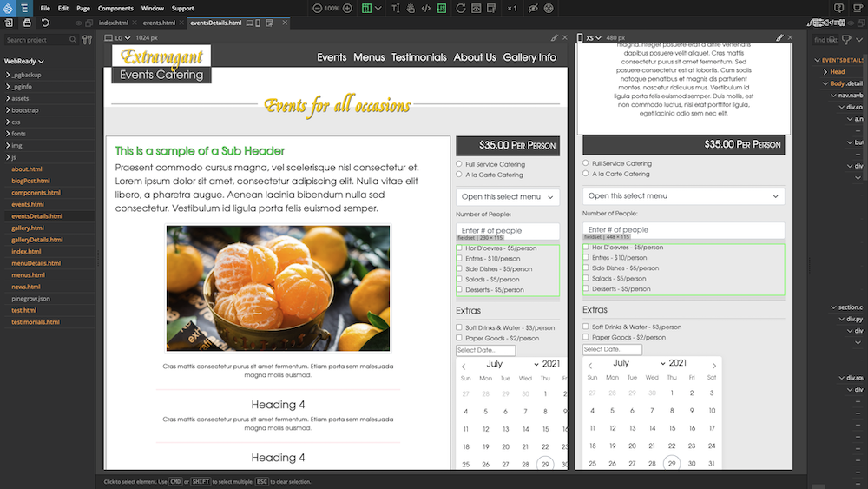Enable Soft Drinks & Water in XS view
This screenshot has width=868, height=489.
click(x=587, y=327)
